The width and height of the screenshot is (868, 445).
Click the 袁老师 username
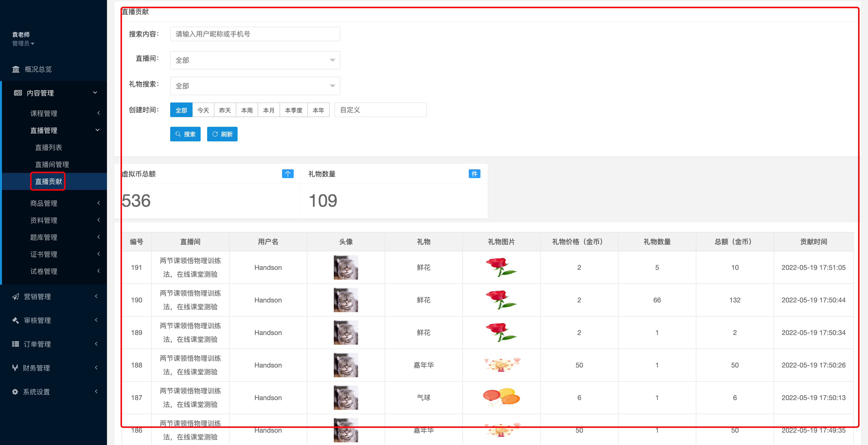tap(21, 35)
